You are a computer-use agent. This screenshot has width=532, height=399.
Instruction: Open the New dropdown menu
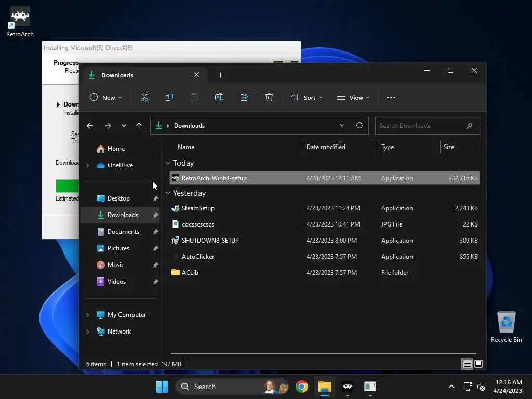click(105, 97)
